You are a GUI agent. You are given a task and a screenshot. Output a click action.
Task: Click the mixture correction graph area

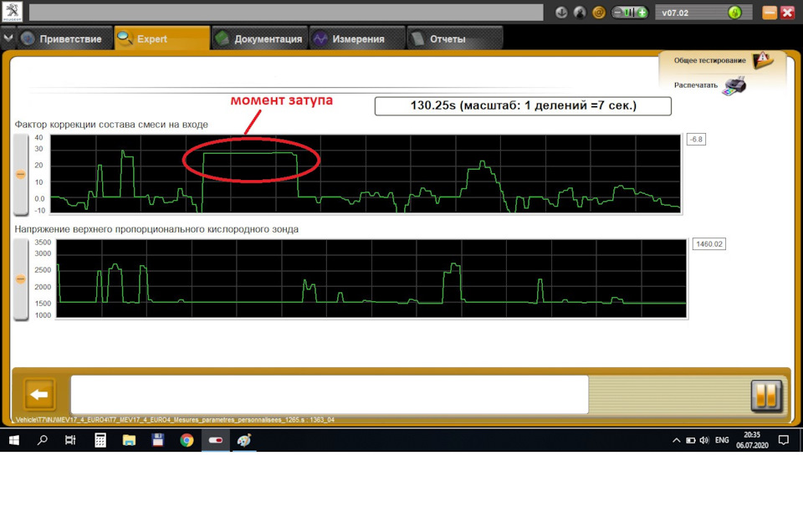click(x=366, y=174)
